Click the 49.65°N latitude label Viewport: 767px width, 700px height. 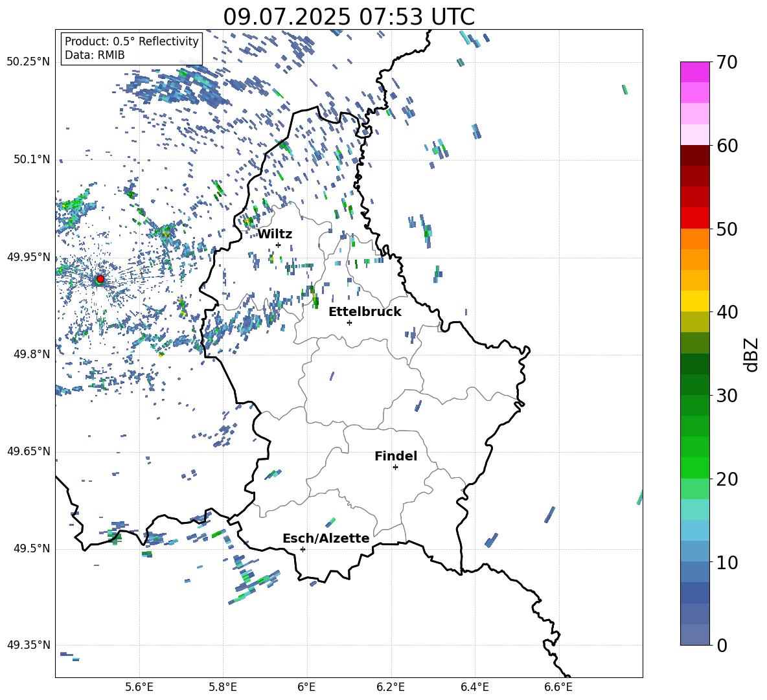[29, 451]
